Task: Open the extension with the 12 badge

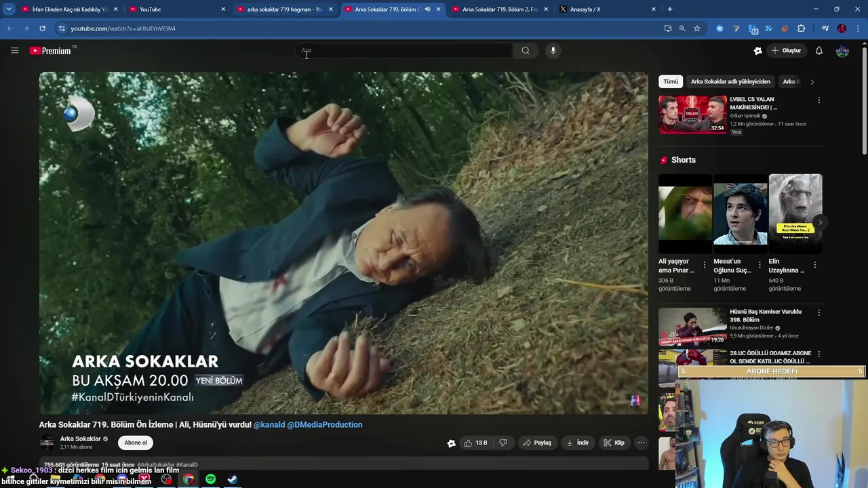Action: [753, 29]
